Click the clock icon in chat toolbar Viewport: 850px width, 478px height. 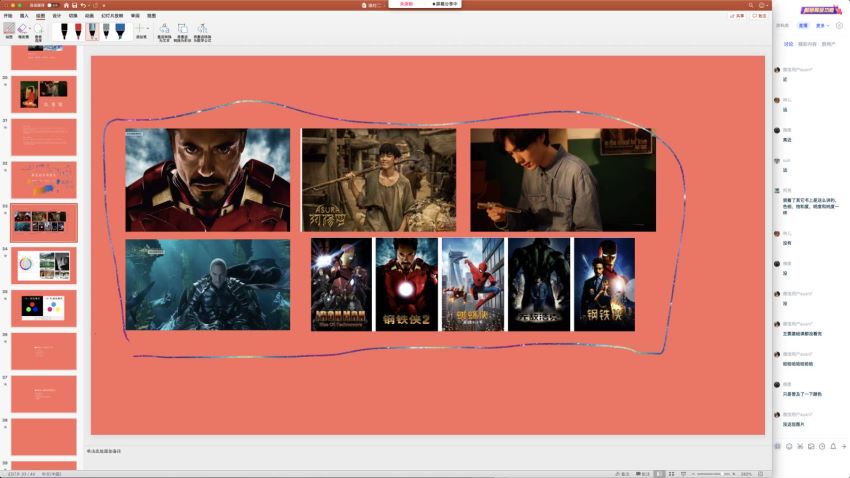tap(822, 447)
